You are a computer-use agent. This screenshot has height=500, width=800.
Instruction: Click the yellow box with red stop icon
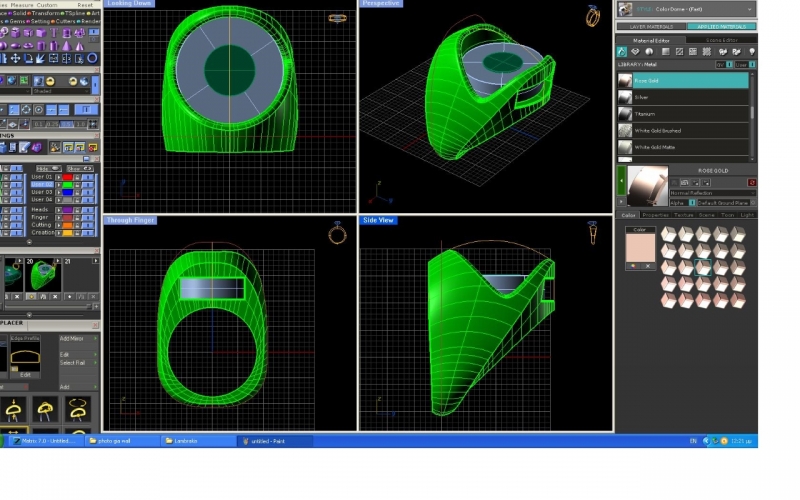[93, 147]
